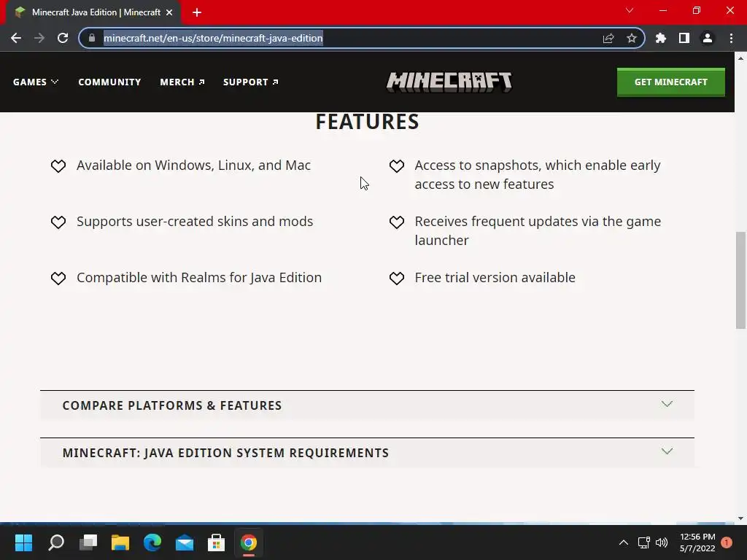Click the page vertical scrollbar thumb
The height and width of the screenshot is (560, 747).
click(x=740, y=280)
